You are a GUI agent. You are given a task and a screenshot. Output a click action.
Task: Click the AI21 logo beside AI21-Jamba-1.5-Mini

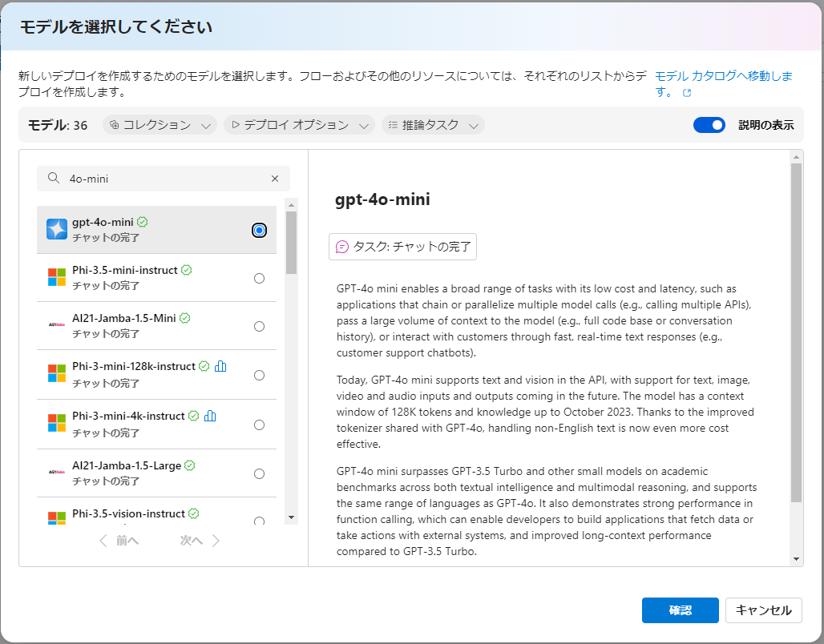(x=57, y=324)
